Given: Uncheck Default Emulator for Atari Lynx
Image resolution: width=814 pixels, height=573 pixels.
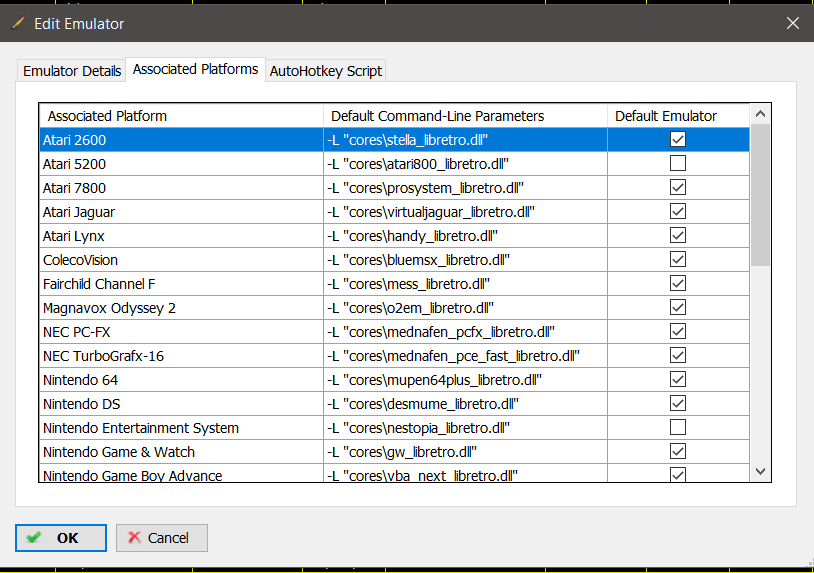Looking at the screenshot, I should pyautogui.click(x=678, y=236).
